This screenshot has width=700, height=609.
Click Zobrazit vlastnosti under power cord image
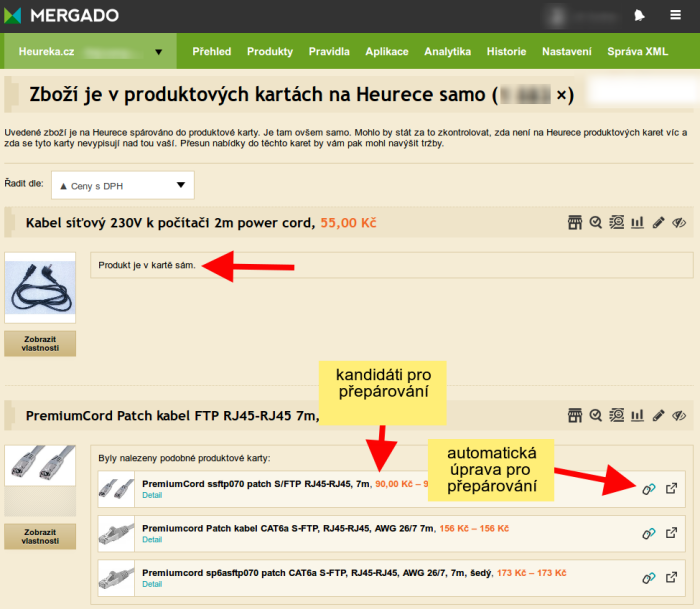(40, 343)
